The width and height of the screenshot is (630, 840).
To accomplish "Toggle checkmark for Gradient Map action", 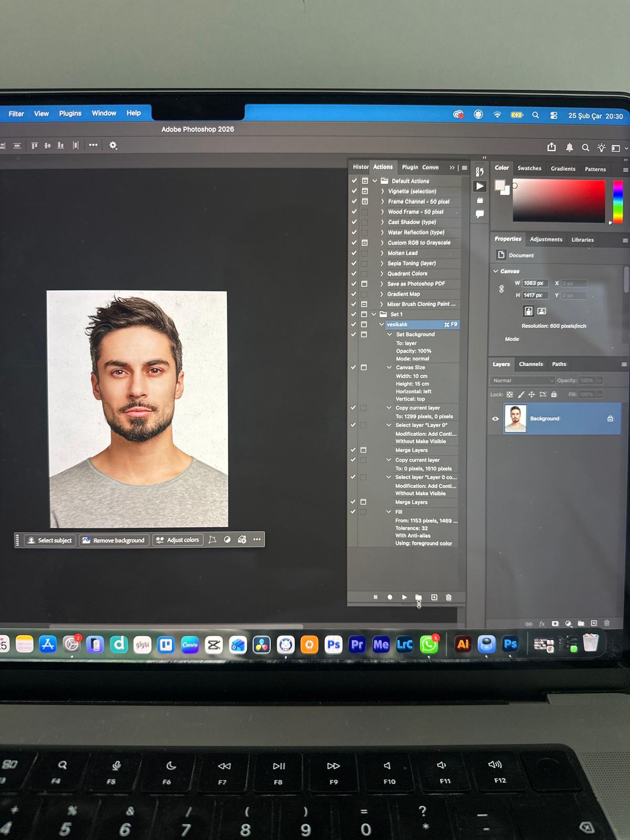I will [x=354, y=294].
